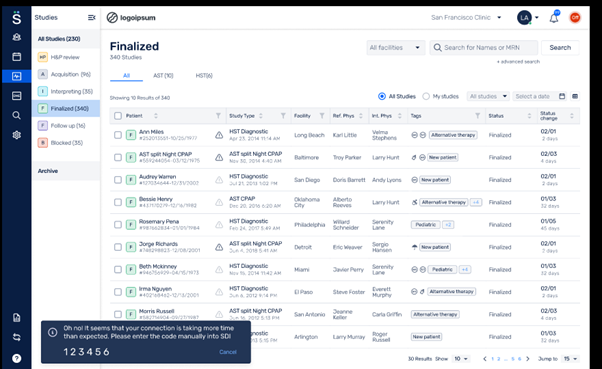
Task: Click the Select a date field
Action: [x=539, y=96]
